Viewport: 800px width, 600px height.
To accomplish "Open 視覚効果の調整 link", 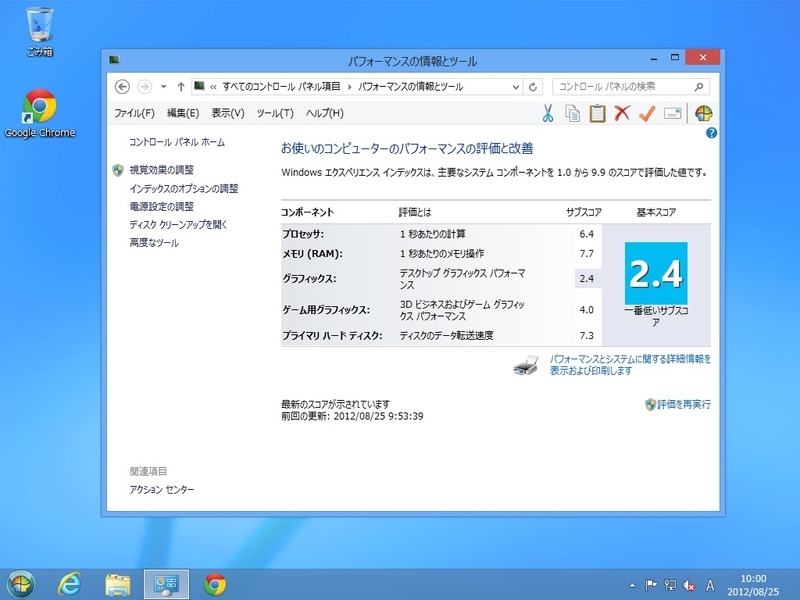I will (162, 170).
